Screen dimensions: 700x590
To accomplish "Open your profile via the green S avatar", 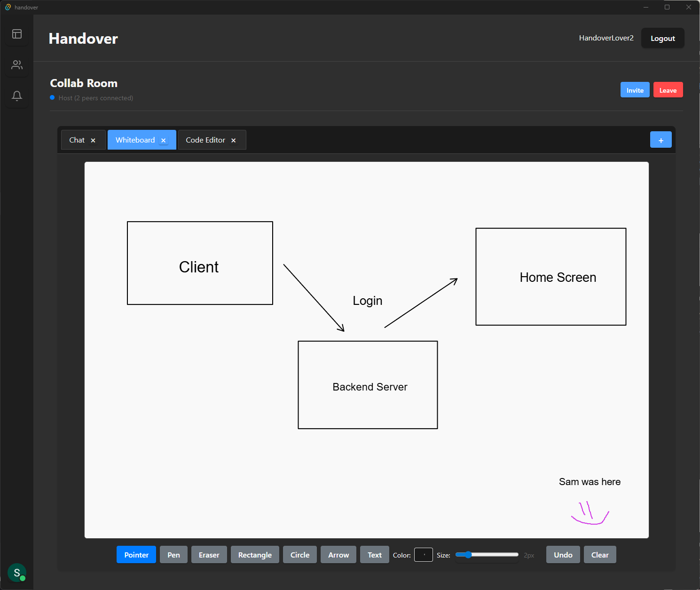I will pyautogui.click(x=17, y=573).
